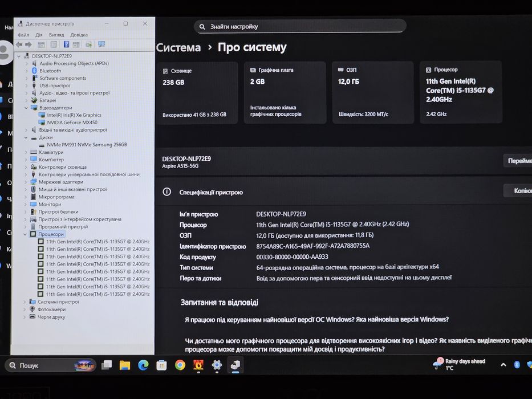This screenshot has width=532, height=399.
Task: Open the Процесор info card
Action: pyautogui.click(x=461, y=92)
